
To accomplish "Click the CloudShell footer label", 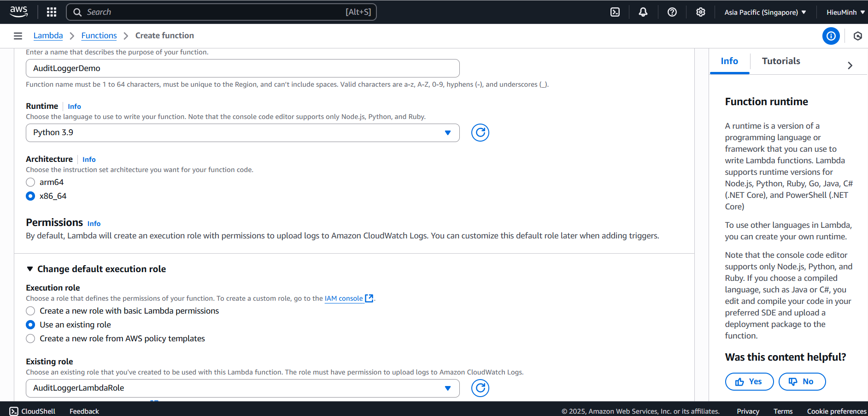I will 38,411.
